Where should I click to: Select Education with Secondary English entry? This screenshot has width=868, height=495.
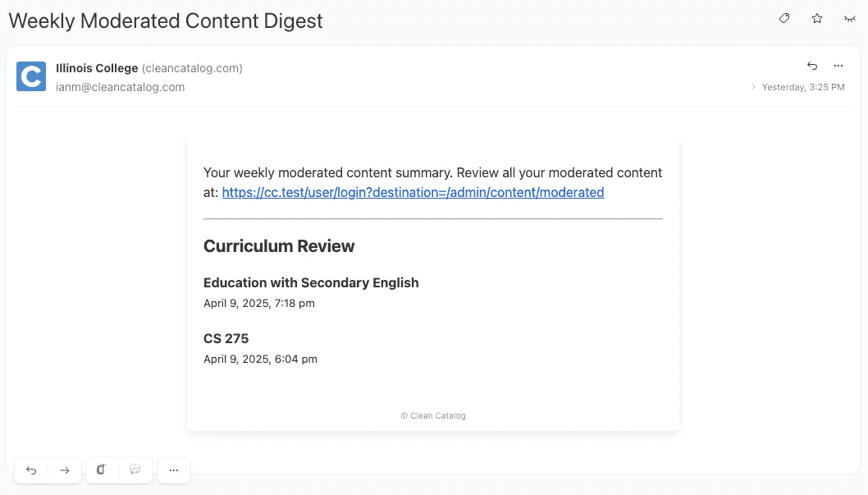point(311,282)
